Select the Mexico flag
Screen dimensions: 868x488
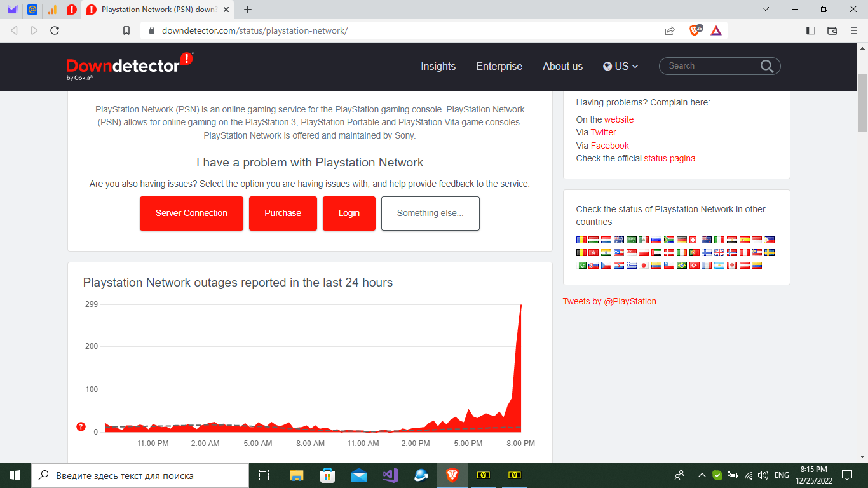[644, 240]
